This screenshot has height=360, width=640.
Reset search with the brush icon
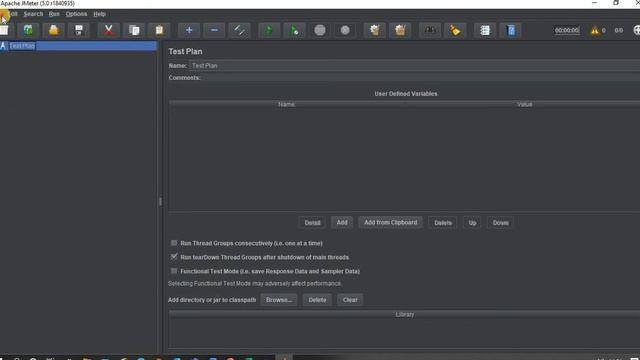(x=455, y=30)
